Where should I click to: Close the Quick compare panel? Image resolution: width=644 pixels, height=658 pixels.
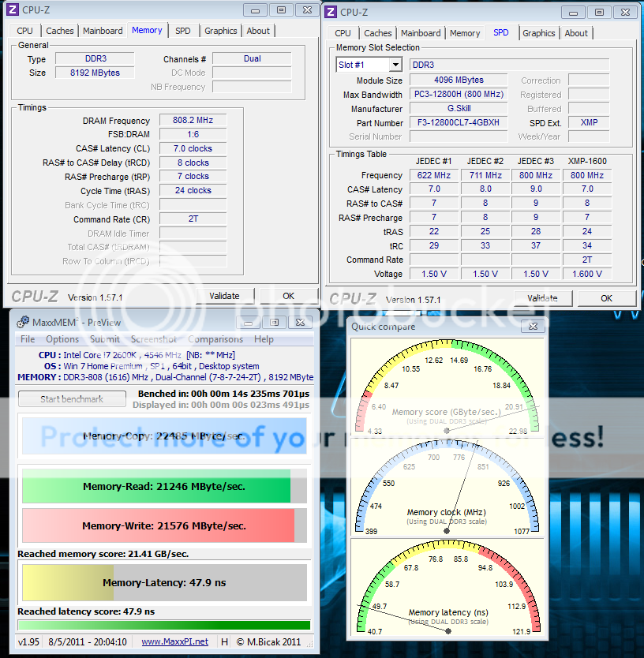tap(533, 327)
